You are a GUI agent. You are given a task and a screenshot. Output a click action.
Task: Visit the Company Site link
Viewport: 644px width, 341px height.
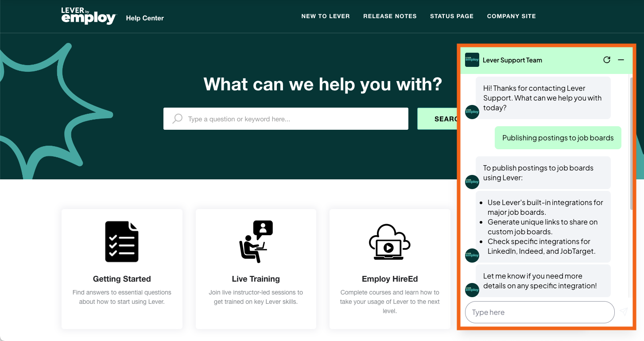pyautogui.click(x=512, y=16)
